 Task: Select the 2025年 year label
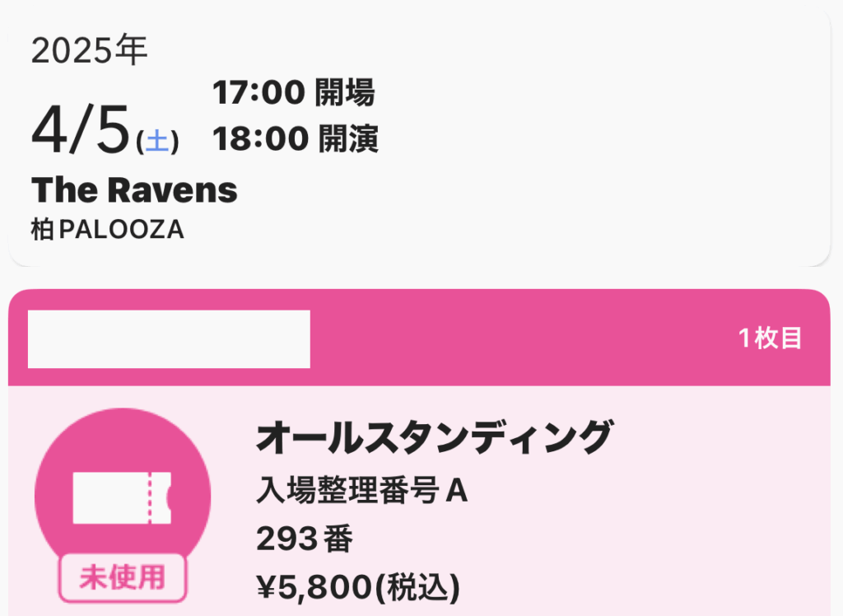(89, 50)
